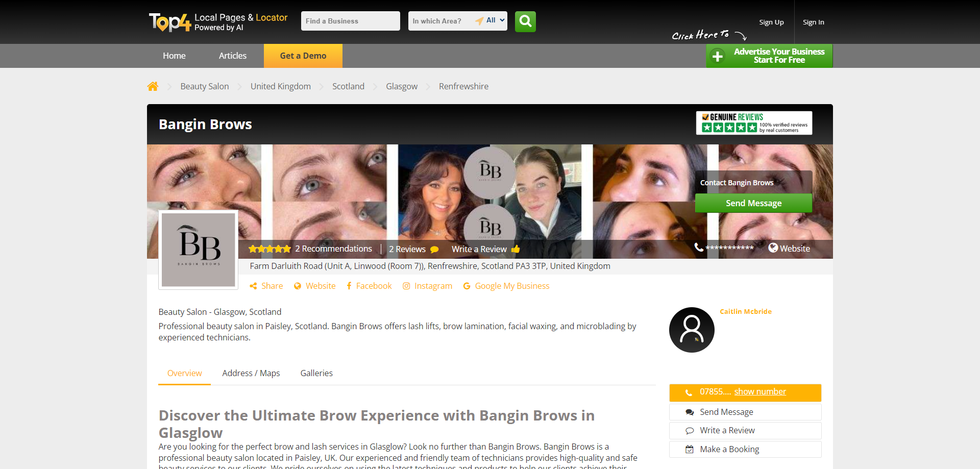Click sidebar Send Message button
The image size is (980, 469).
point(745,412)
